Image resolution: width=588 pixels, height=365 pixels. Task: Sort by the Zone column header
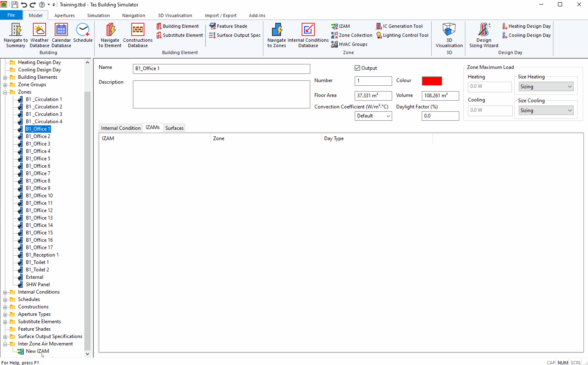point(266,138)
